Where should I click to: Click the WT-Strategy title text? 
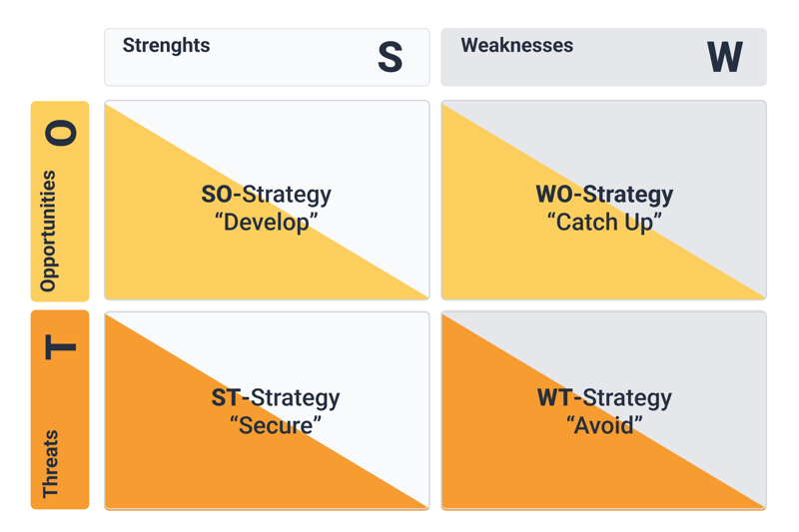604,398
